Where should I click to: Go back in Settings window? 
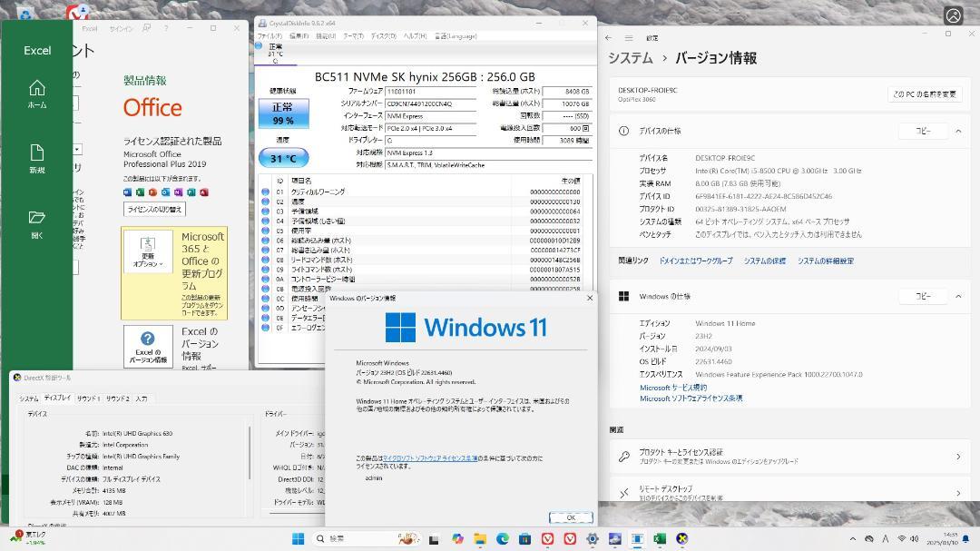point(608,38)
